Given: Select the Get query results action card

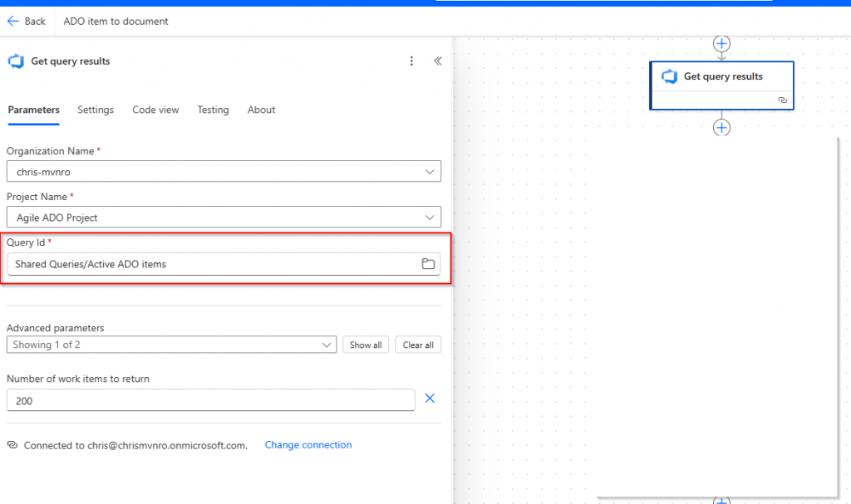Looking at the screenshot, I should tap(721, 77).
